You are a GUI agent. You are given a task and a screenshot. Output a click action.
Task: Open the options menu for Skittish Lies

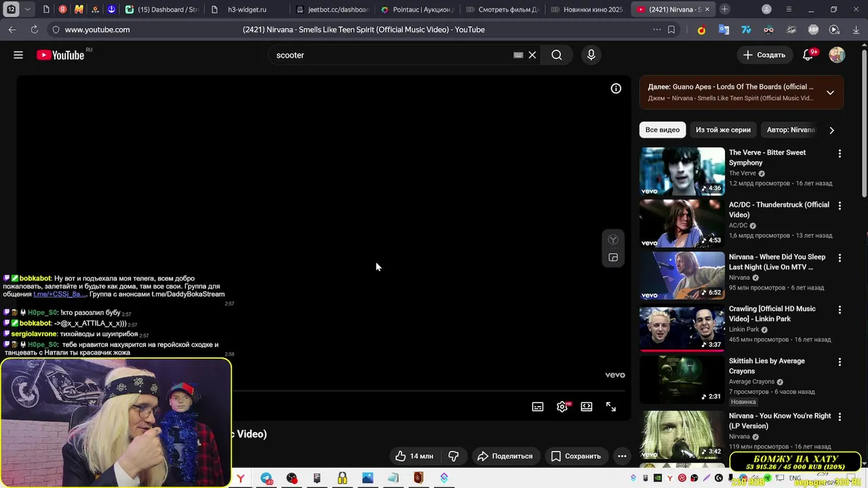click(840, 363)
